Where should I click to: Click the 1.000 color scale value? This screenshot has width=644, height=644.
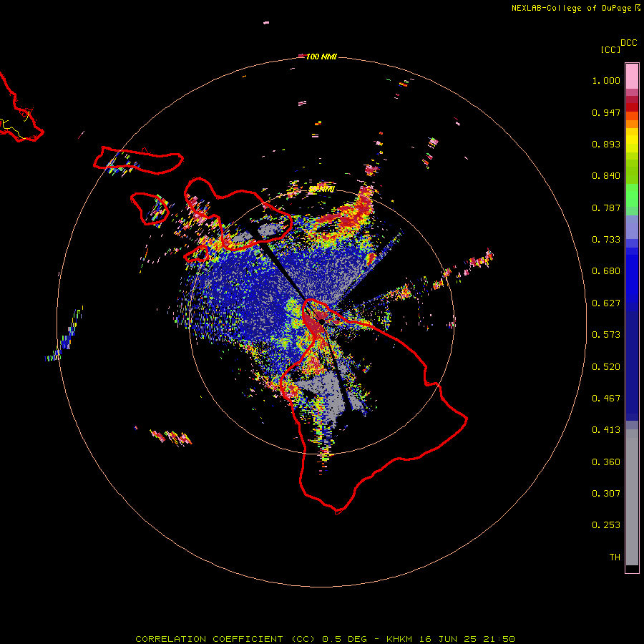[x=606, y=80]
